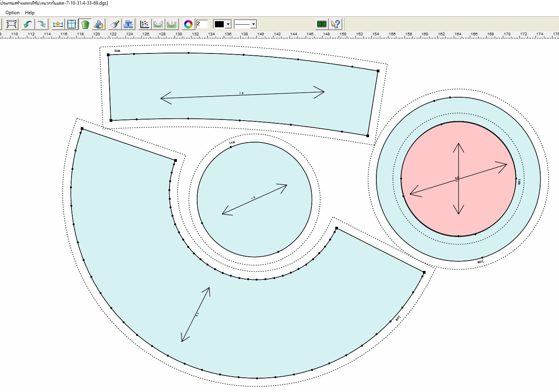Expand the line style dropdown
This screenshot has width=559, height=392.
(x=253, y=24)
